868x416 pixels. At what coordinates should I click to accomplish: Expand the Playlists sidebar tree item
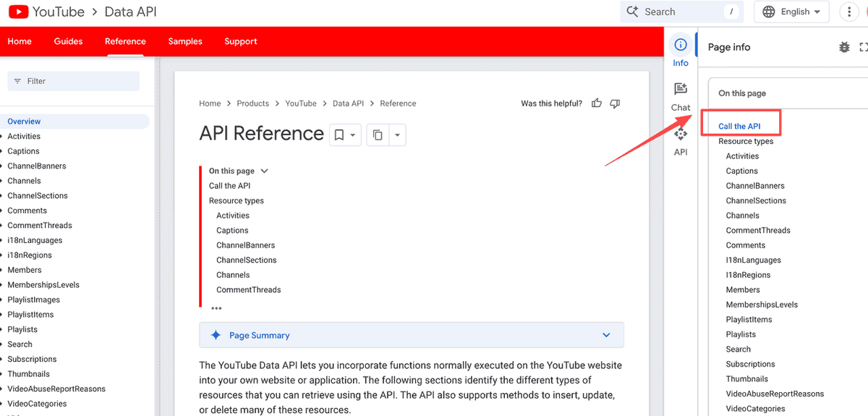2,329
